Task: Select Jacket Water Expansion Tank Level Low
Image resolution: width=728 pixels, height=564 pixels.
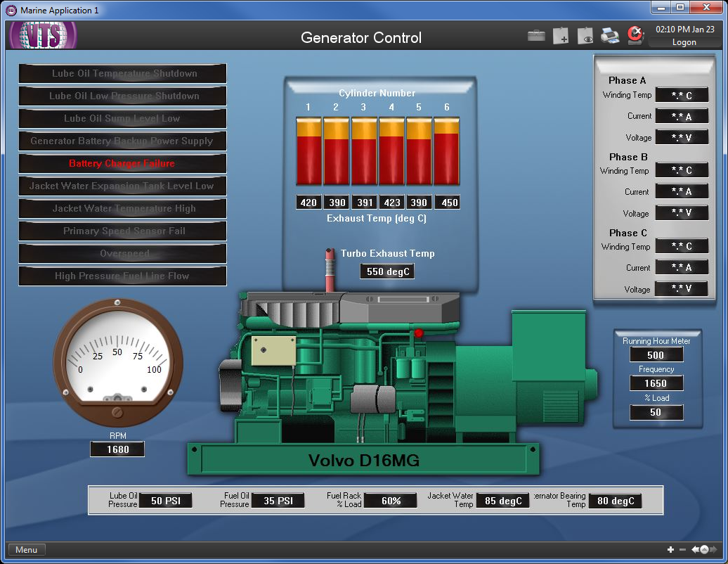Action: pos(122,186)
